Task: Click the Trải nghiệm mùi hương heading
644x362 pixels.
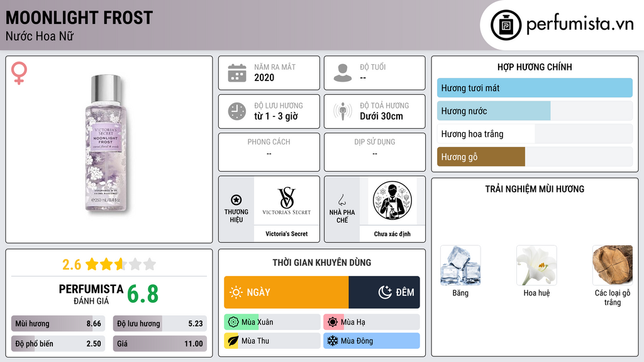Action: pyautogui.click(x=535, y=189)
